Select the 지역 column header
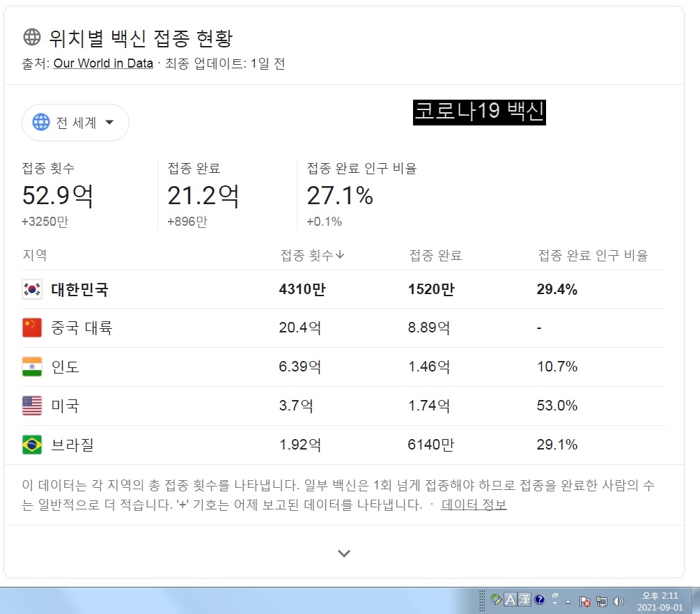The width and height of the screenshot is (700, 614). click(35, 254)
